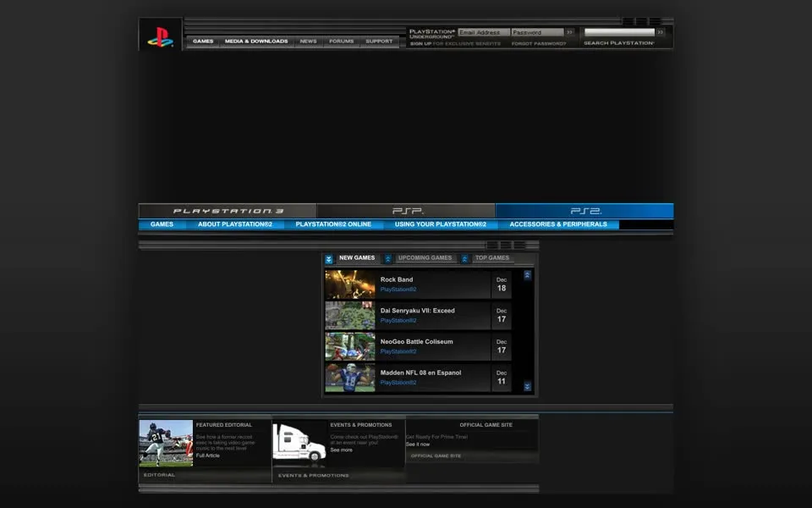812x508 pixels.
Task: Click the FEATURED EDITORIAL heading
Action: (223, 425)
